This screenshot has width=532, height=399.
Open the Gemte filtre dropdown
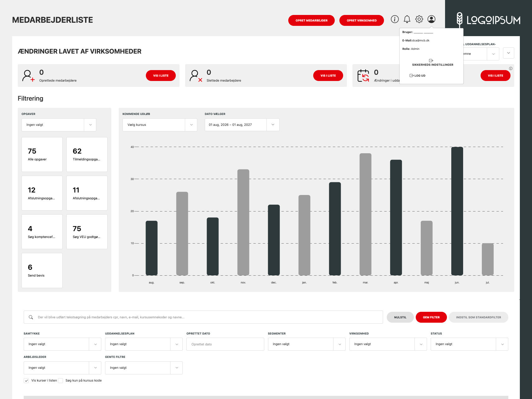144,368
